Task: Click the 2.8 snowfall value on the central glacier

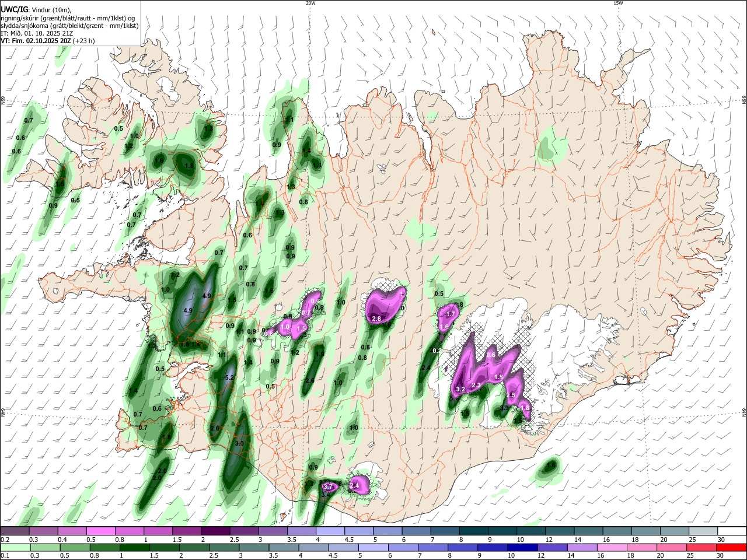Action: (376, 318)
